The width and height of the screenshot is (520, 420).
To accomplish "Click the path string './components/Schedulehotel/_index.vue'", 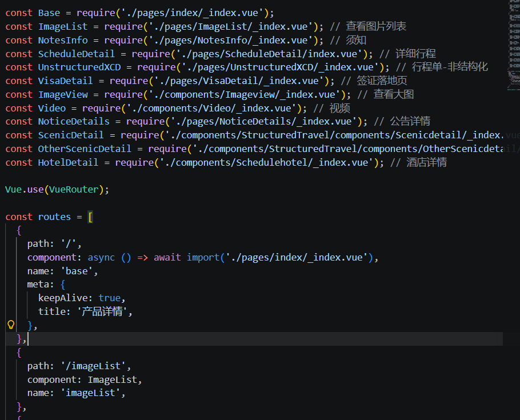I will [x=267, y=162].
